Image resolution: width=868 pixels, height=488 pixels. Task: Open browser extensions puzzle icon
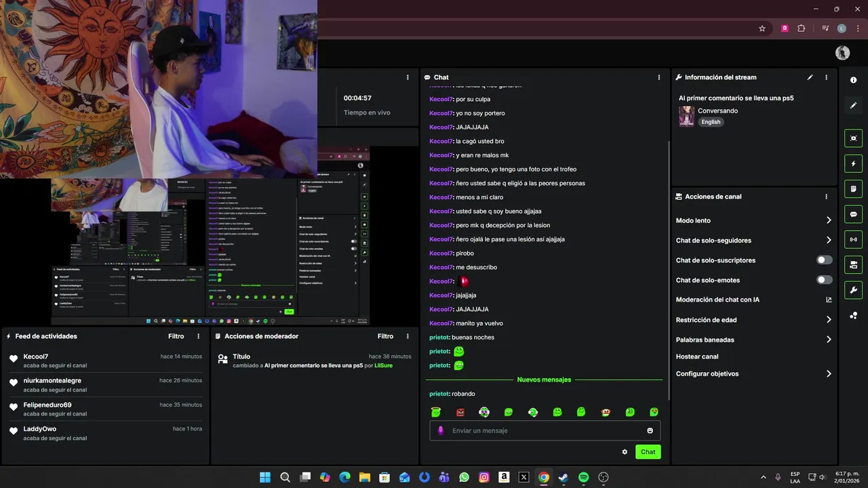[x=802, y=28]
